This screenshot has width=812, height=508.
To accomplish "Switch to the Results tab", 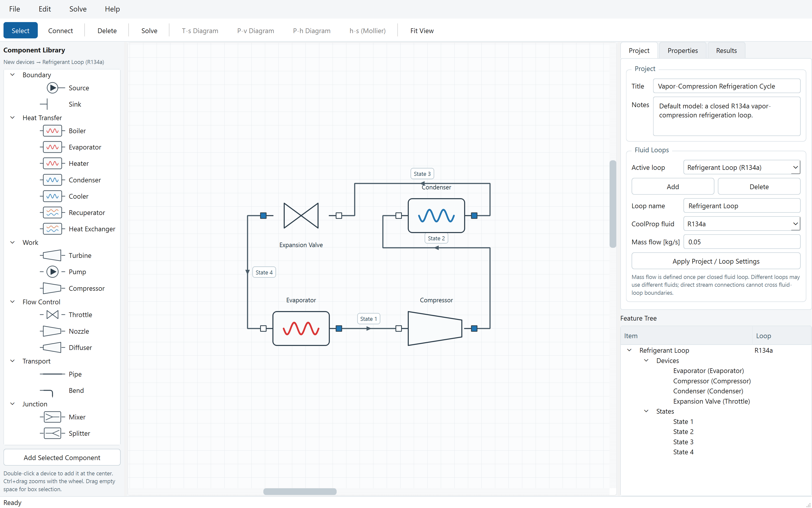I will pos(727,50).
